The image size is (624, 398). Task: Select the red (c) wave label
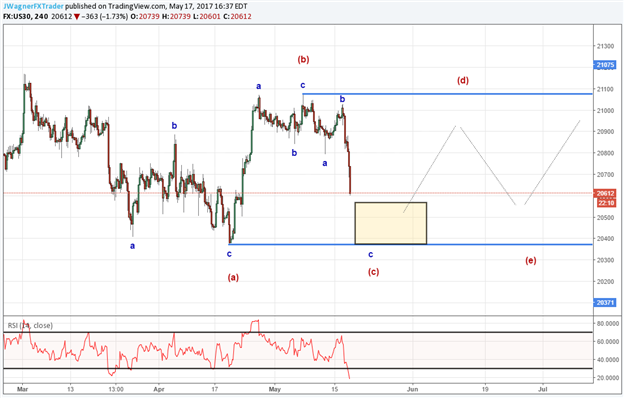(373, 272)
